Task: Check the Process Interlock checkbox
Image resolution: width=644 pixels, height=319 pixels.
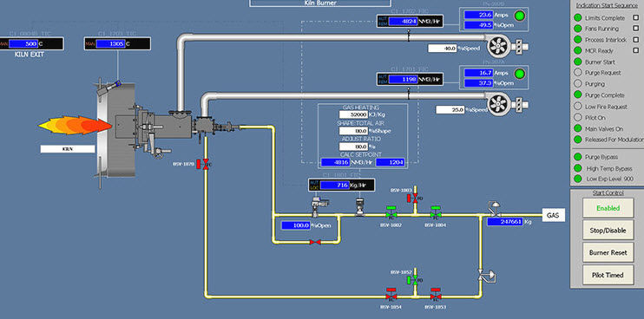Action: click(x=636, y=40)
